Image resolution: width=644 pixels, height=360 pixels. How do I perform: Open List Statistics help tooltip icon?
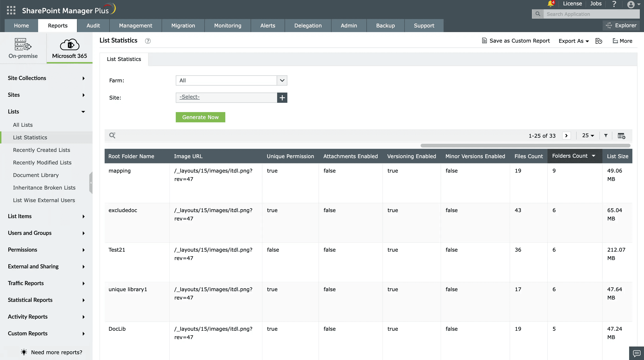click(148, 41)
